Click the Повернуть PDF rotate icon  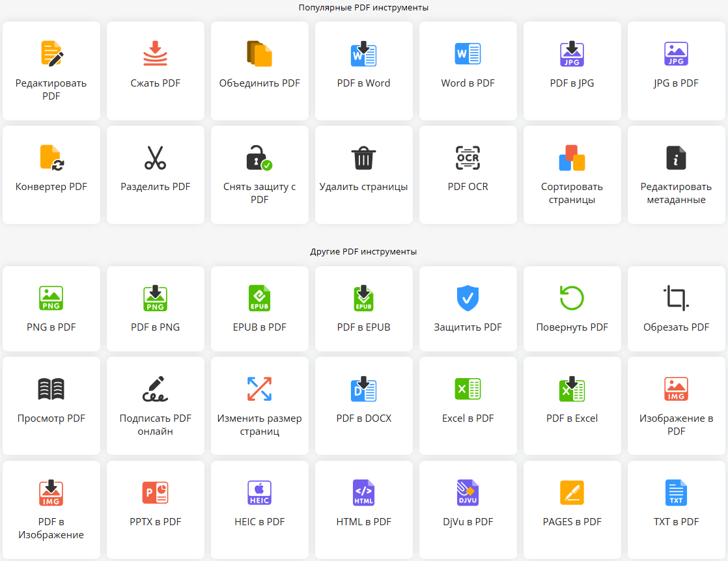point(572,298)
